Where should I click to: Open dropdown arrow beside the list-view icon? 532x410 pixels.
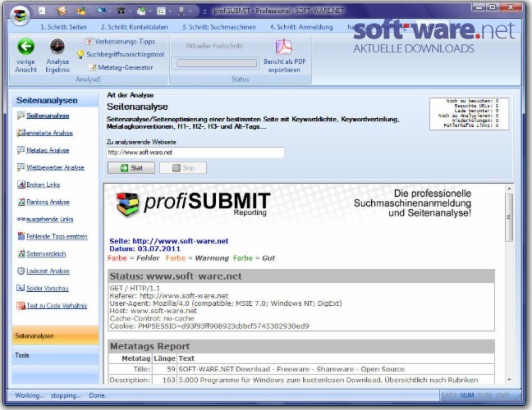coord(170,11)
